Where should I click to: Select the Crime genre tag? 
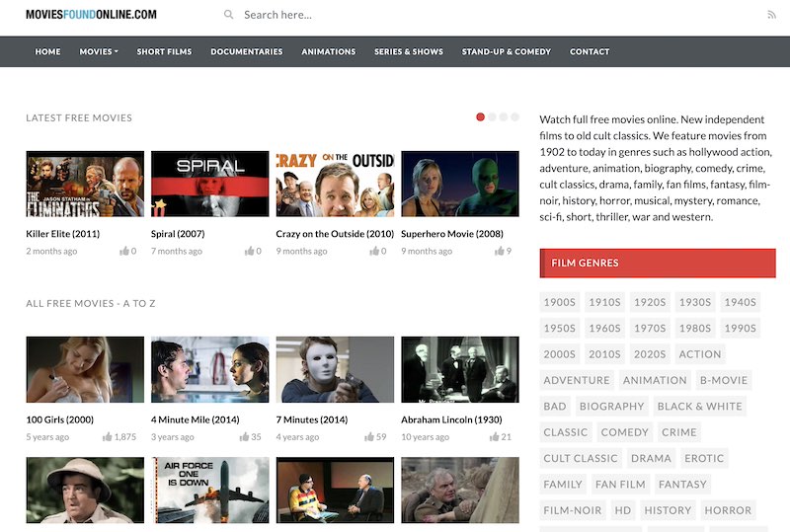679,432
